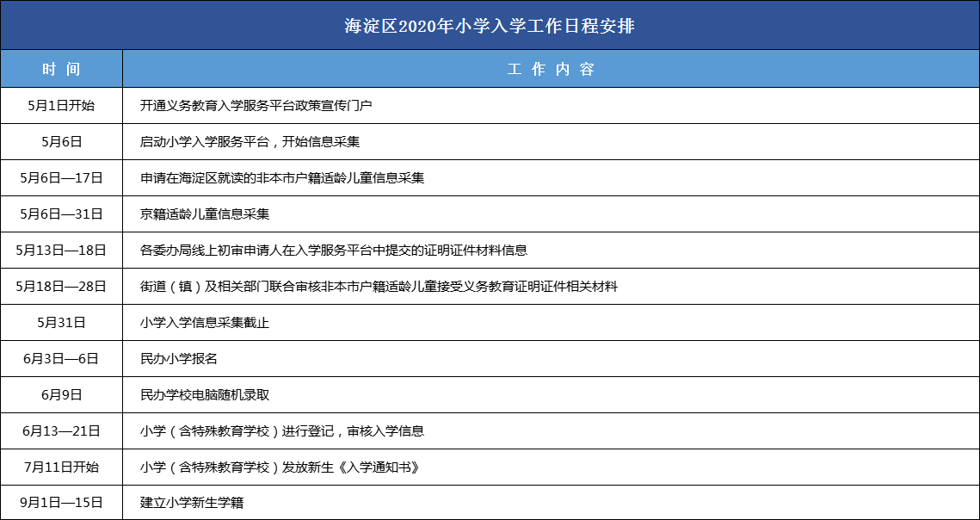Click the 民办小学报名 entry

[x=179, y=359]
